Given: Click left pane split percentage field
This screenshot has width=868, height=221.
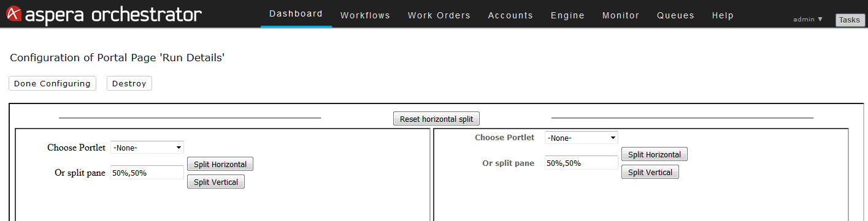Looking at the screenshot, I should coord(147,173).
